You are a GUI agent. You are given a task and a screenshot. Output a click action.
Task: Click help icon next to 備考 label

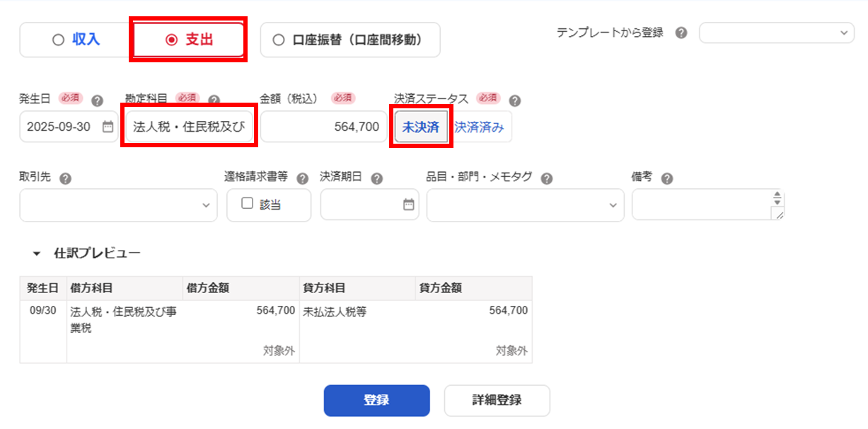[x=667, y=178]
